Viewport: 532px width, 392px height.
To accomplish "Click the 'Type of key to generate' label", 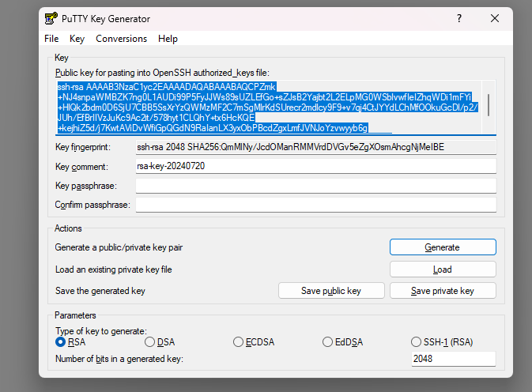I will [101, 331].
